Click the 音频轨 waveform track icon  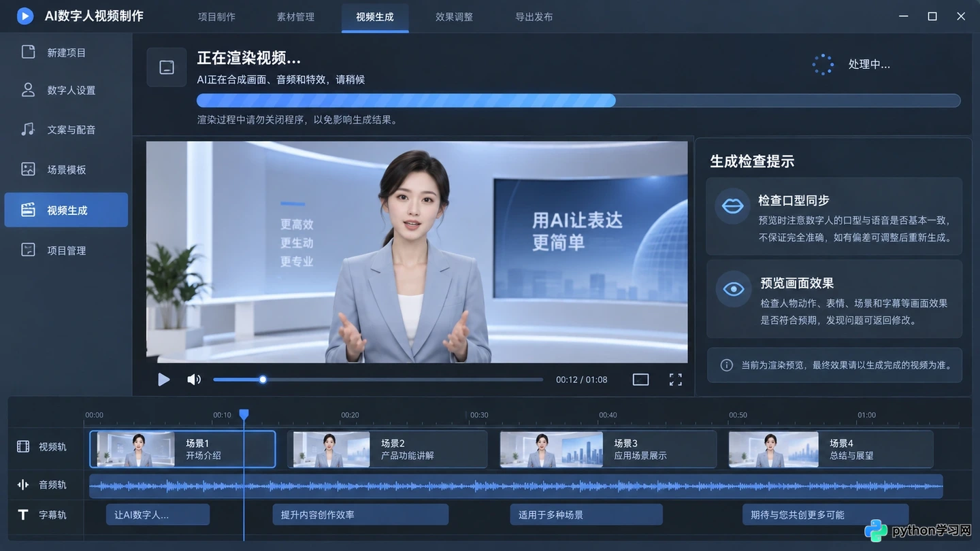coord(23,484)
